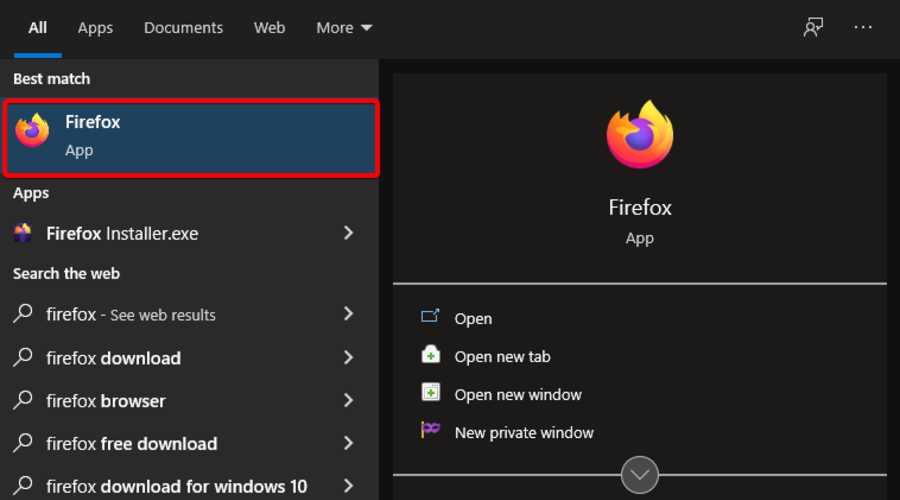Viewport: 900px width, 500px height.
Task: Click the Firefox icon in Best match
Action: (33, 131)
